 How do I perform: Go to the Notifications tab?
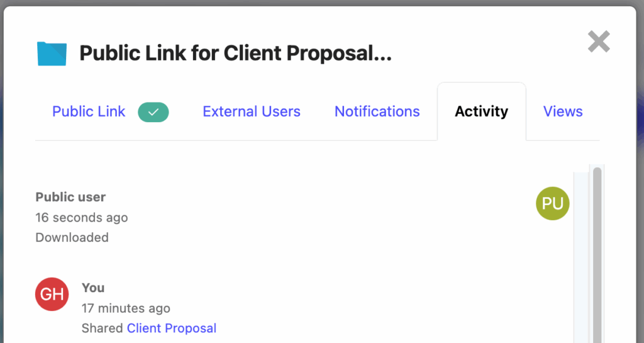[x=377, y=112]
